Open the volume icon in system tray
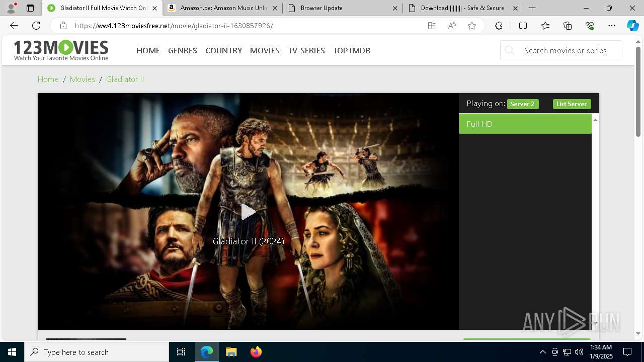644x362 pixels. click(579, 352)
